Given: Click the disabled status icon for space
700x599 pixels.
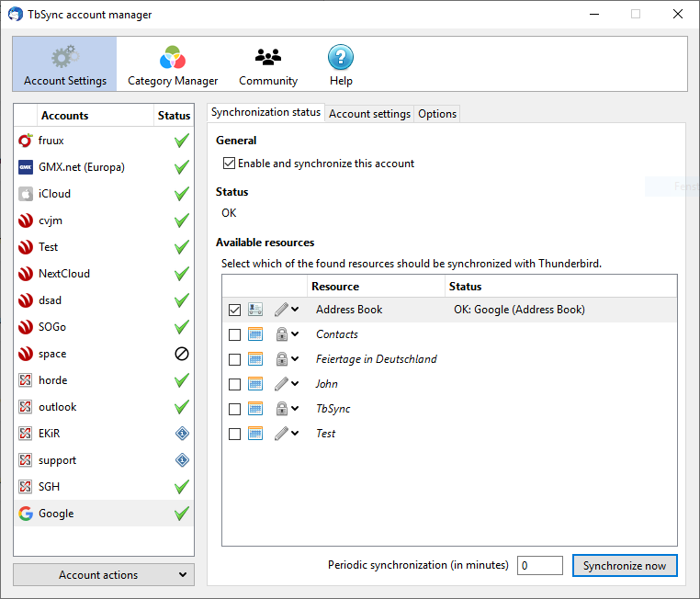Looking at the screenshot, I should 182,354.
